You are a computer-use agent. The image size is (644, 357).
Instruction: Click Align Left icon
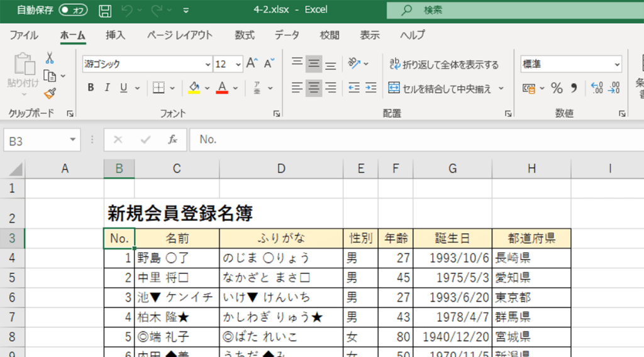pyautogui.click(x=297, y=88)
